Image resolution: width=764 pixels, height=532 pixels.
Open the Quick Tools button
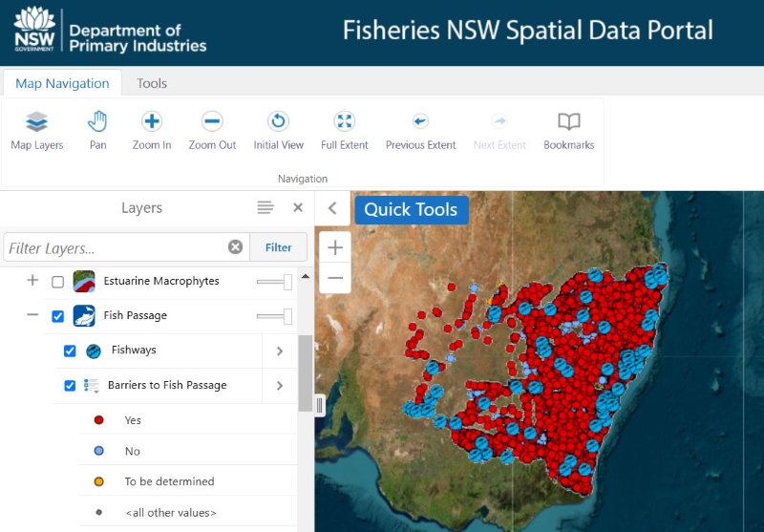coord(412,210)
